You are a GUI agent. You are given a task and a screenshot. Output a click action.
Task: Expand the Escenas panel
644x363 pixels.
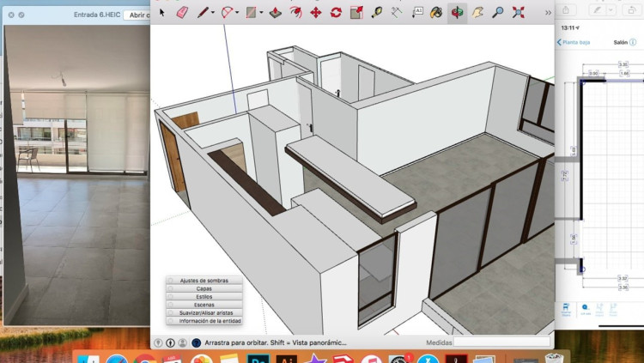coord(204,305)
